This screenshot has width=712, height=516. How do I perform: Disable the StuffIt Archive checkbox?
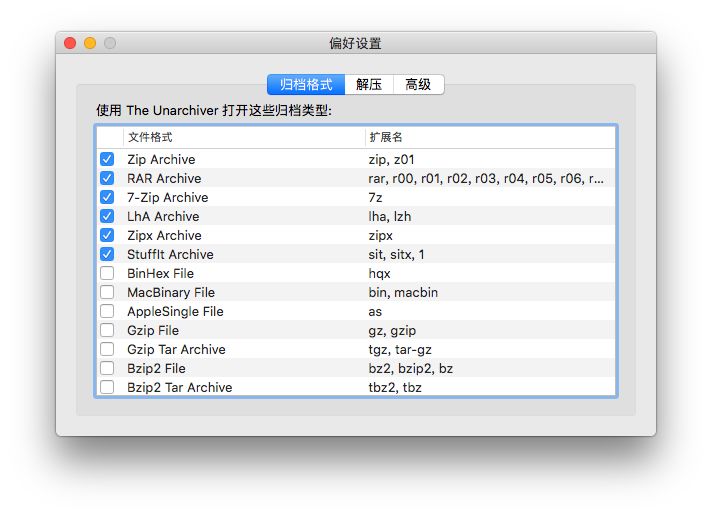coord(107,254)
